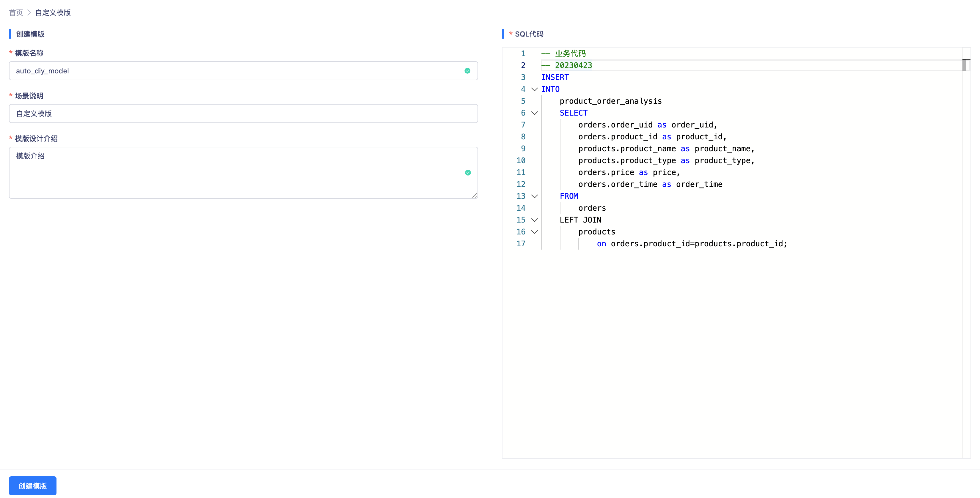Click line number 17 in the gutter
980x498 pixels.
coord(521,244)
